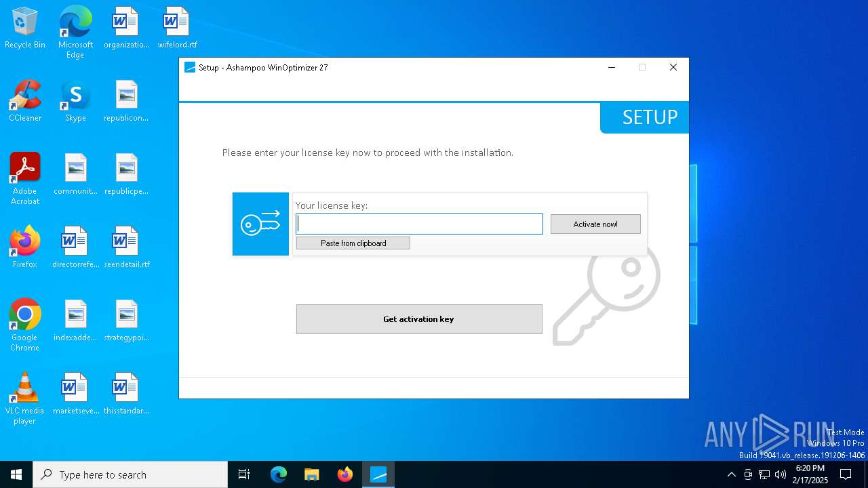Focus the license key input field

tap(419, 224)
